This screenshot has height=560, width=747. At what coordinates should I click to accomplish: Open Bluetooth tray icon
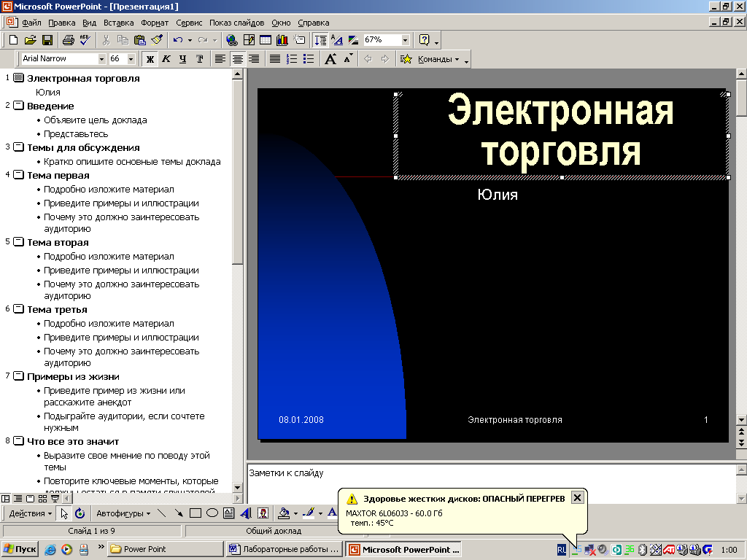642,550
